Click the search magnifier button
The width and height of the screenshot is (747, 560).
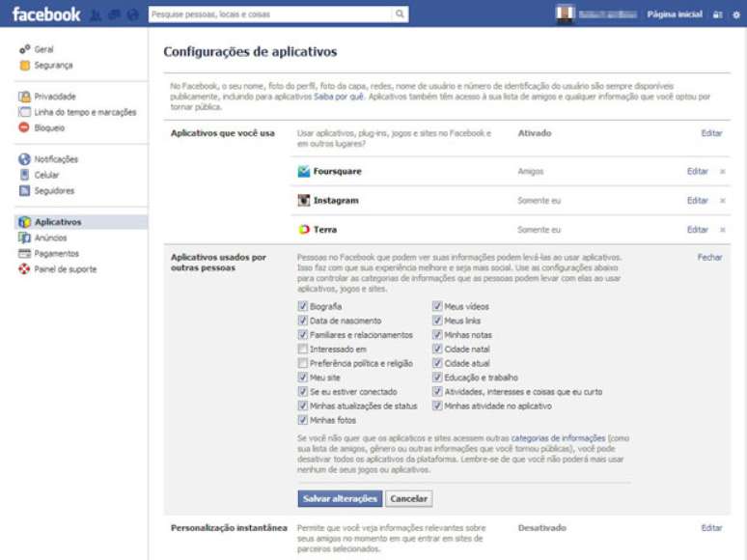point(400,14)
